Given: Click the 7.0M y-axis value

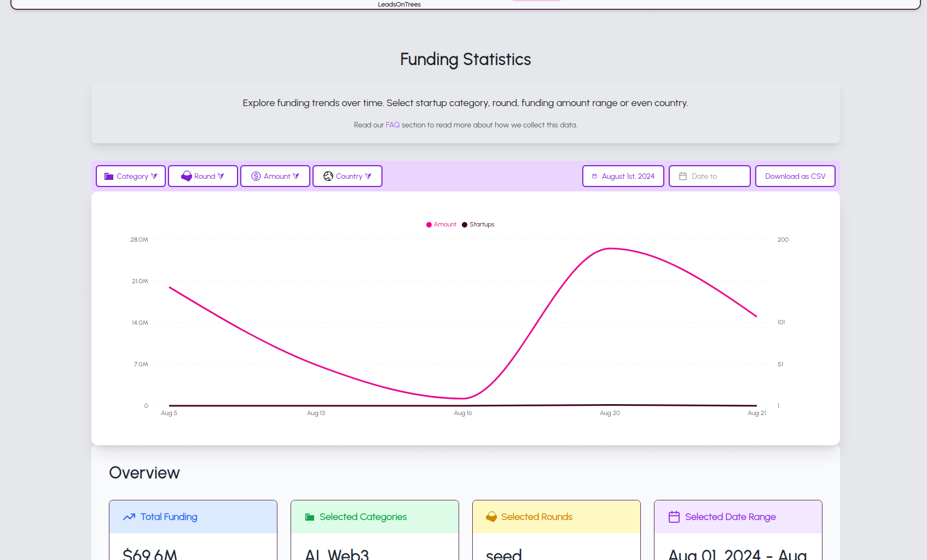Looking at the screenshot, I should coord(141,364).
